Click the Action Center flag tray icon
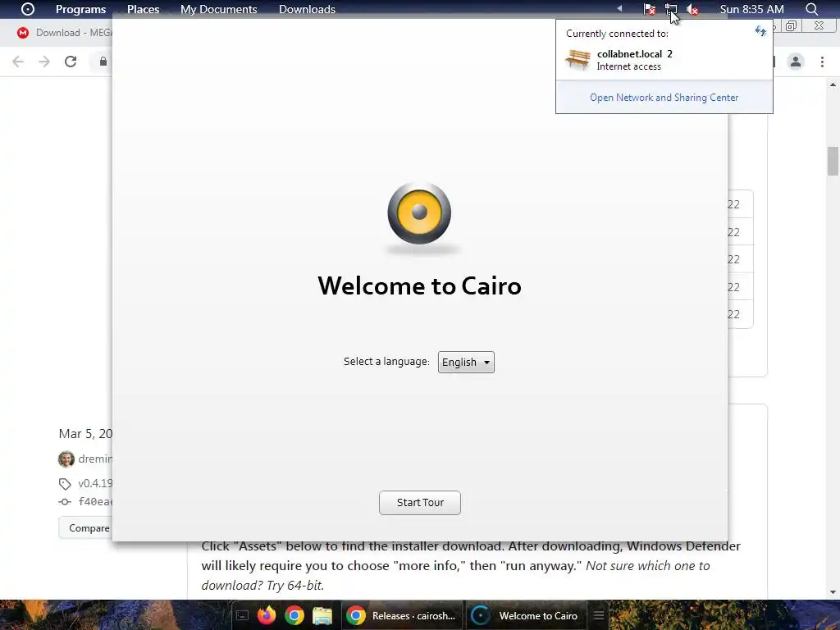This screenshot has height=630, width=840. (650, 9)
